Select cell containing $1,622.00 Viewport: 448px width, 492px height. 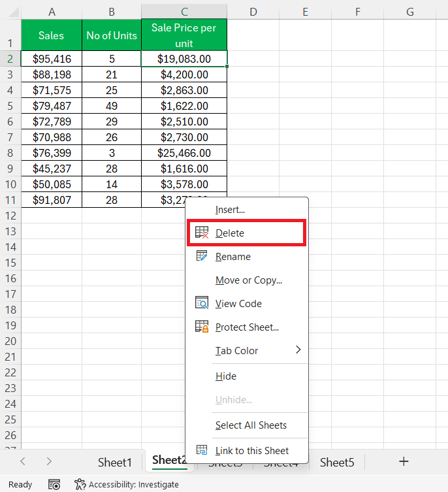(x=184, y=106)
